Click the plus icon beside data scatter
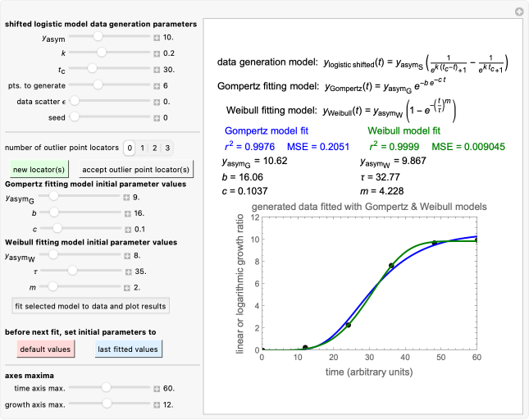Screen dimensions: 529x420 click(157, 102)
